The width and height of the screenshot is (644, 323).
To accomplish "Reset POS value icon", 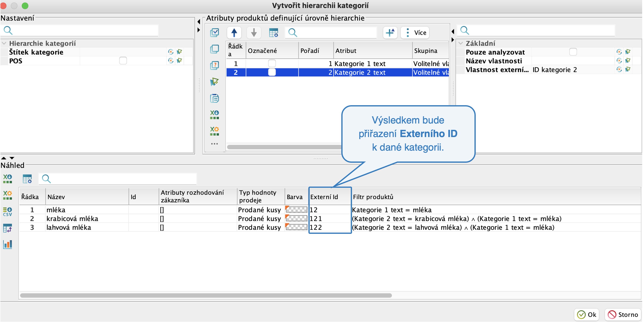I will click(171, 60).
